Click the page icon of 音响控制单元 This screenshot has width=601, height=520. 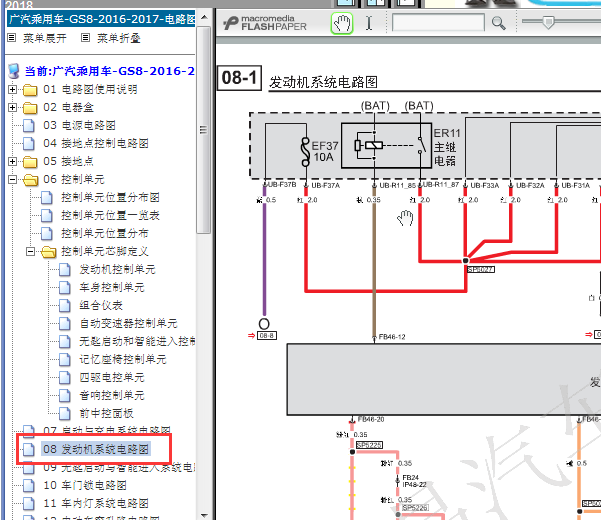tap(65, 396)
